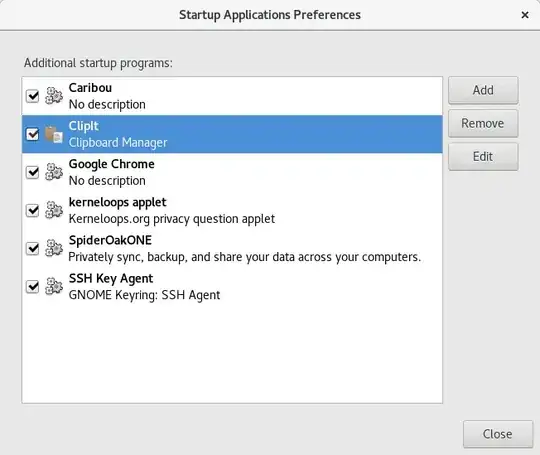
Task: Click the Caribou gear icon
Action: coord(54,96)
